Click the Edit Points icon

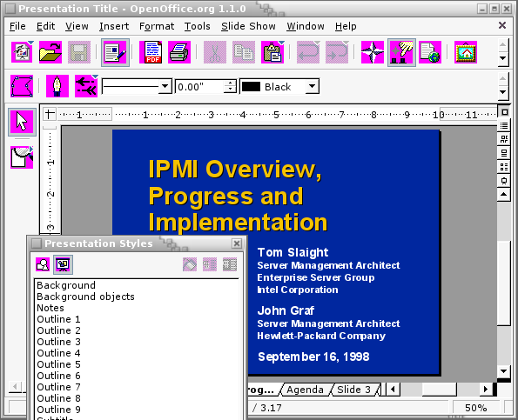22,86
